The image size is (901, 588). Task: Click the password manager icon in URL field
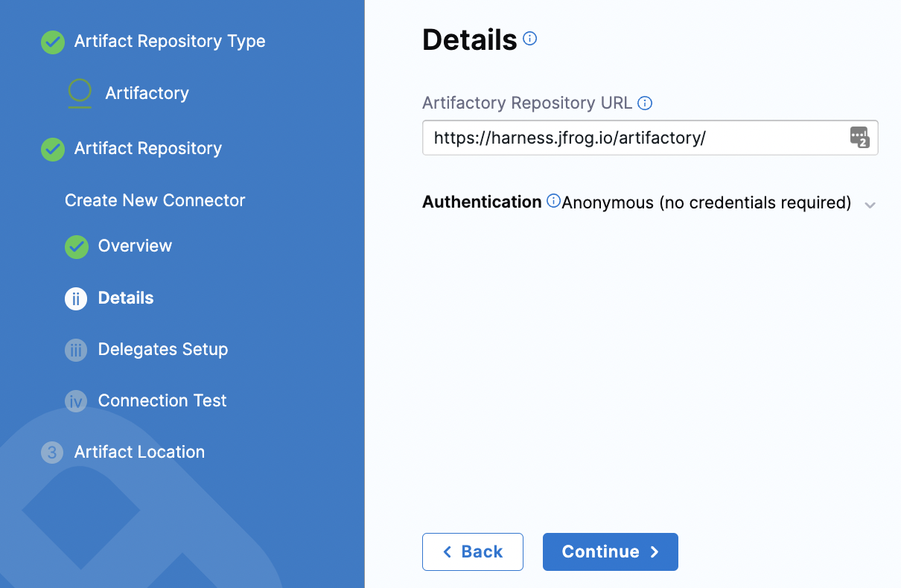[859, 138]
